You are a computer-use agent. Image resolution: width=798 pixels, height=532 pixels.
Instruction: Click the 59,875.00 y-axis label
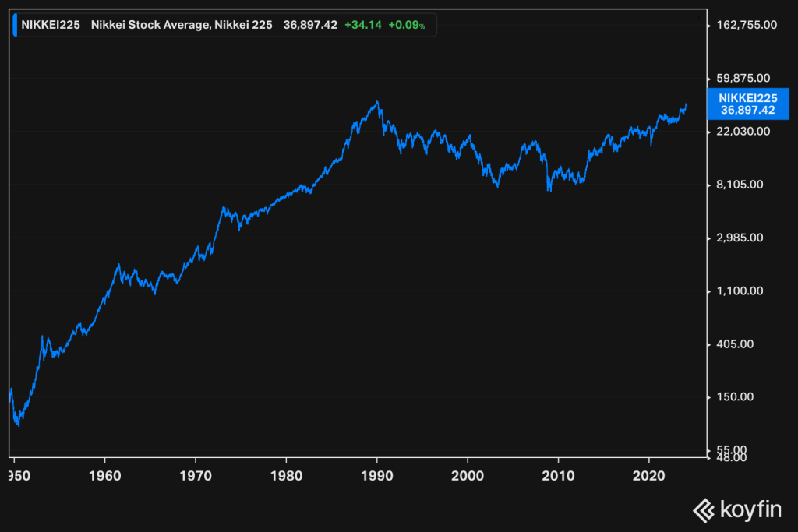pyautogui.click(x=743, y=78)
